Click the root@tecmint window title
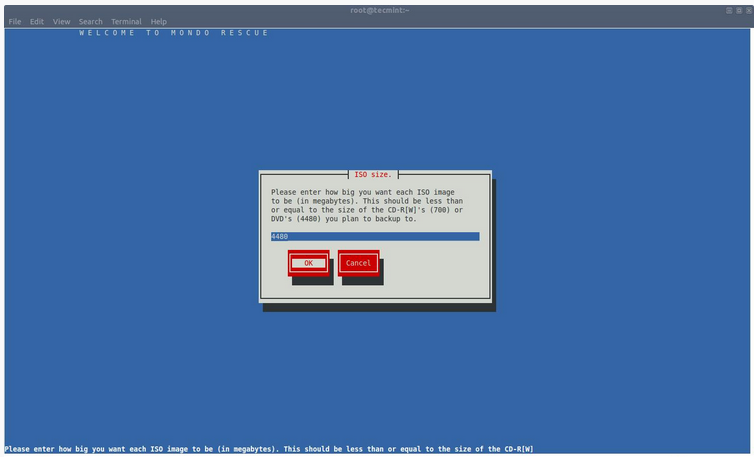 pyautogui.click(x=377, y=9)
